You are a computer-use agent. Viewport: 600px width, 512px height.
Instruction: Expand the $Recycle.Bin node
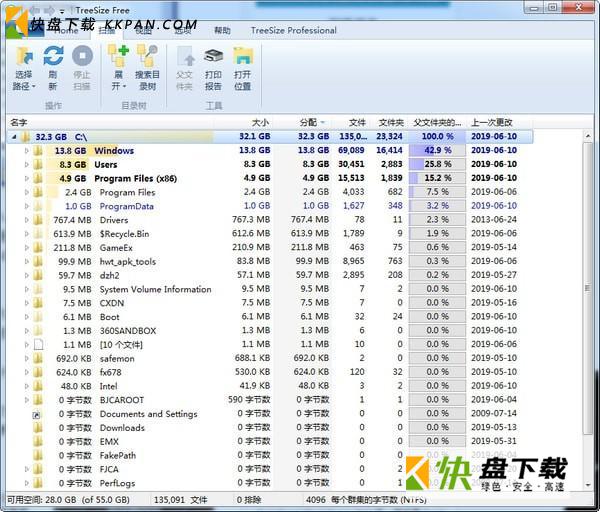26,233
